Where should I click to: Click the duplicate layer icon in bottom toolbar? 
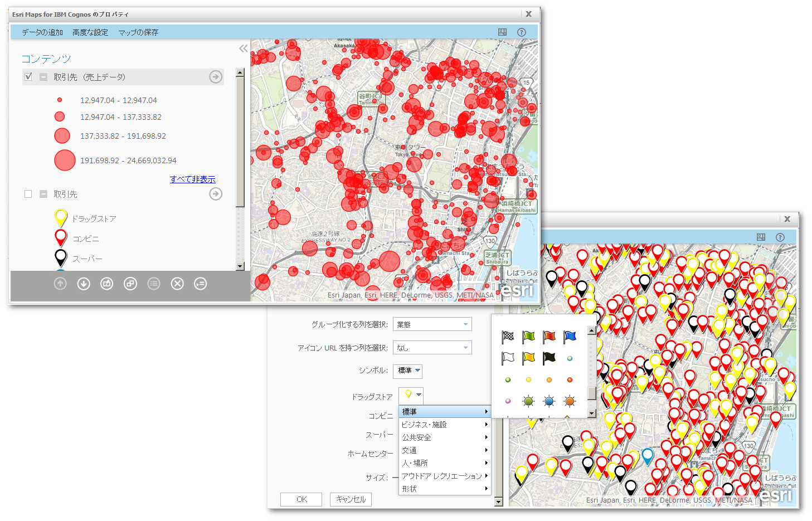point(130,284)
